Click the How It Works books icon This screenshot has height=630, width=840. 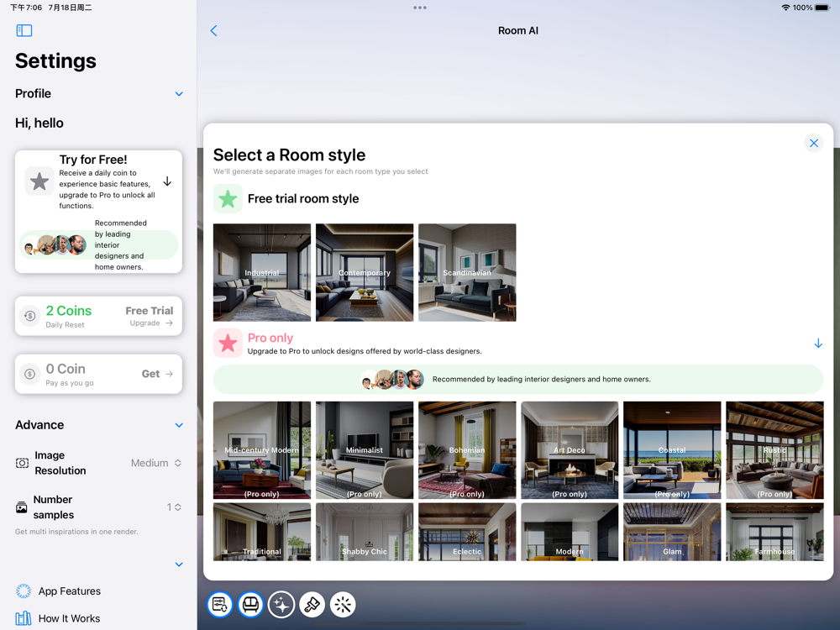(23, 618)
